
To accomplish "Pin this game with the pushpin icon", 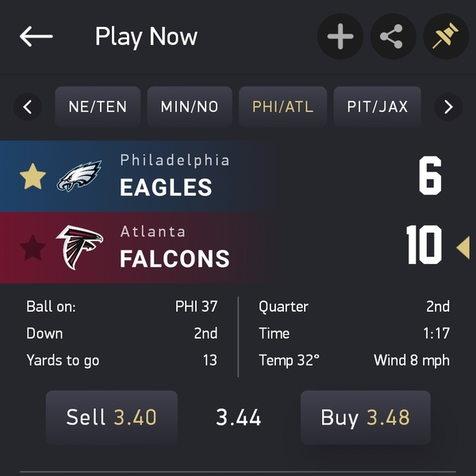I will click(447, 36).
